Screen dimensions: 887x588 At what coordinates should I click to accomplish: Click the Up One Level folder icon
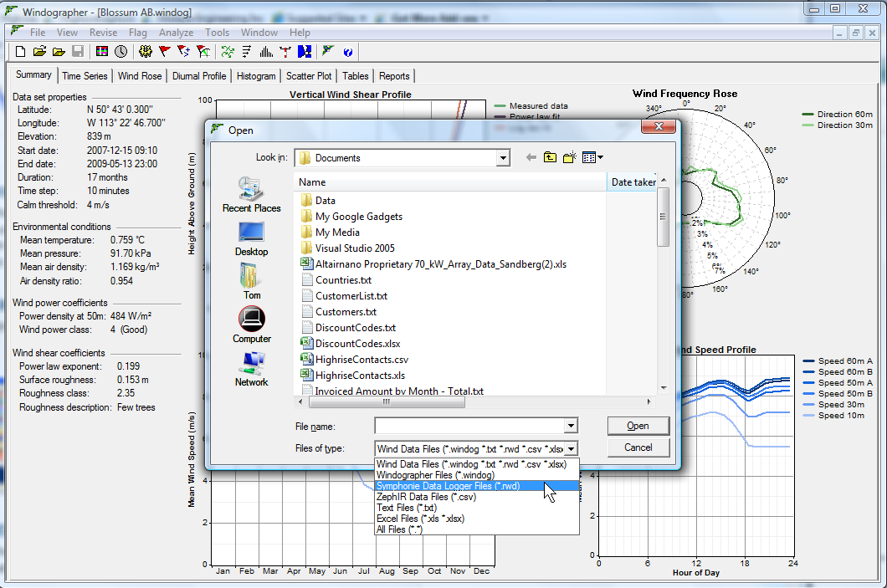click(x=550, y=158)
